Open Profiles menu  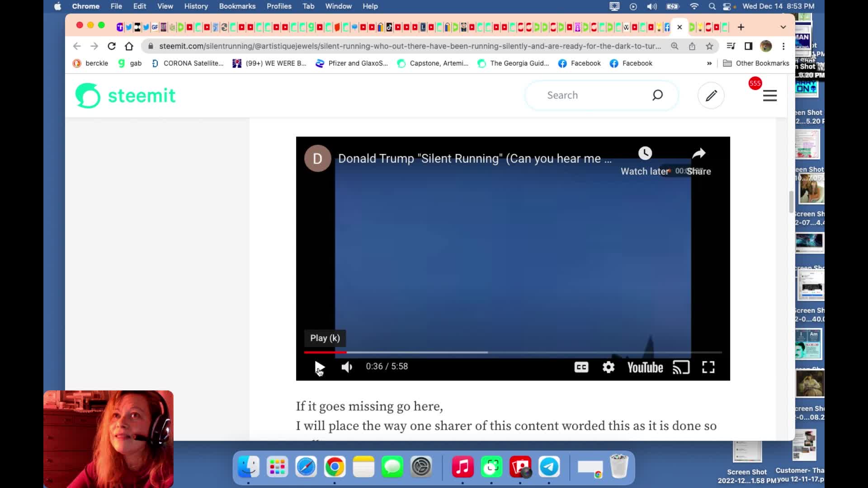(279, 6)
